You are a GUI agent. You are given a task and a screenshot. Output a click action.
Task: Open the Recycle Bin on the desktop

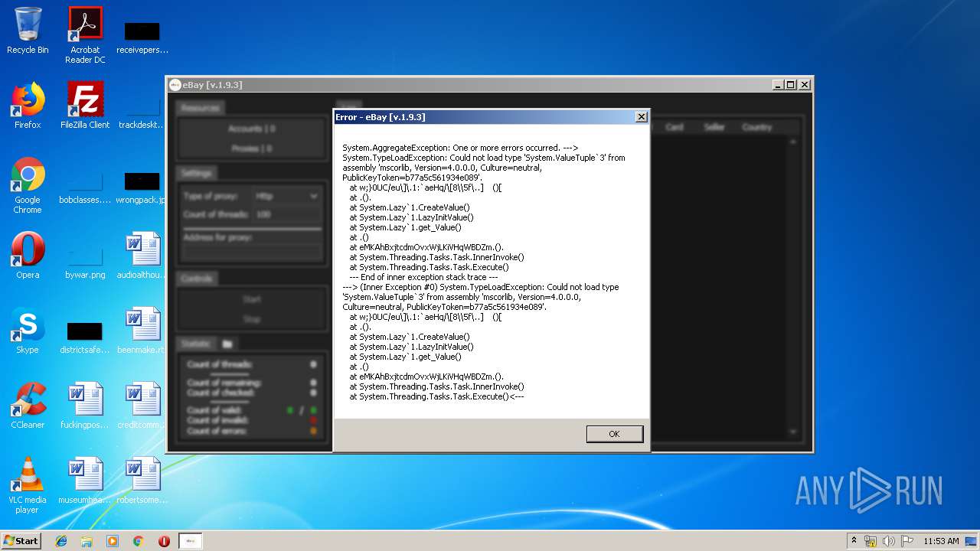pos(28,31)
